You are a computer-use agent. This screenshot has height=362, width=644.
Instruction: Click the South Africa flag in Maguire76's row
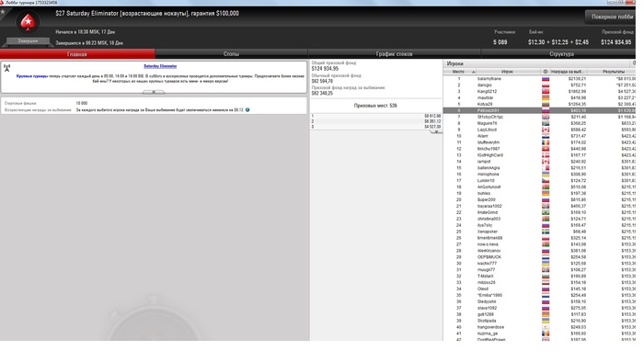[546, 123]
